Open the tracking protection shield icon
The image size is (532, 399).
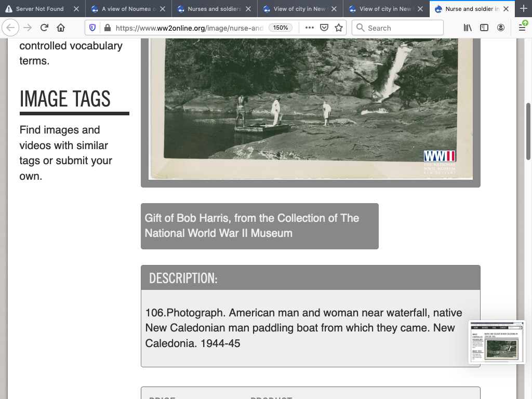click(92, 28)
